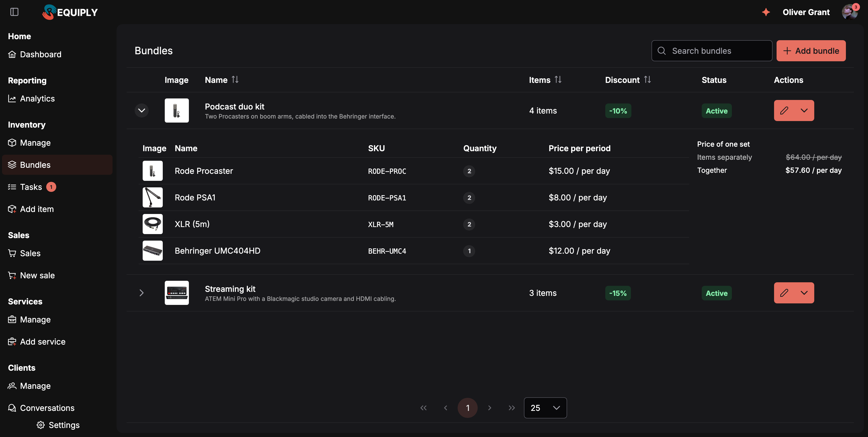Open Streaming kit actions dropdown
Image resolution: width=868 pixels, height=437 pixels.
804,293
